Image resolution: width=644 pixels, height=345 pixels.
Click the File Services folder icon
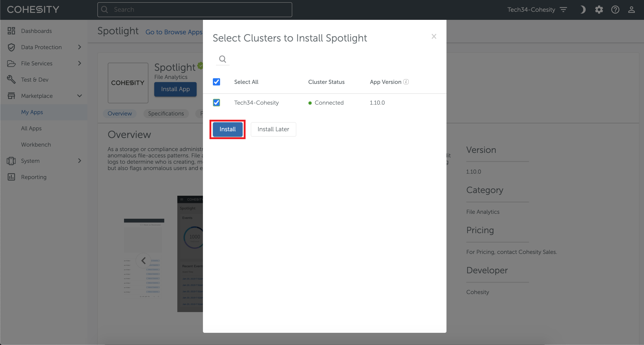pyautogui.click(x=11, y=64)
